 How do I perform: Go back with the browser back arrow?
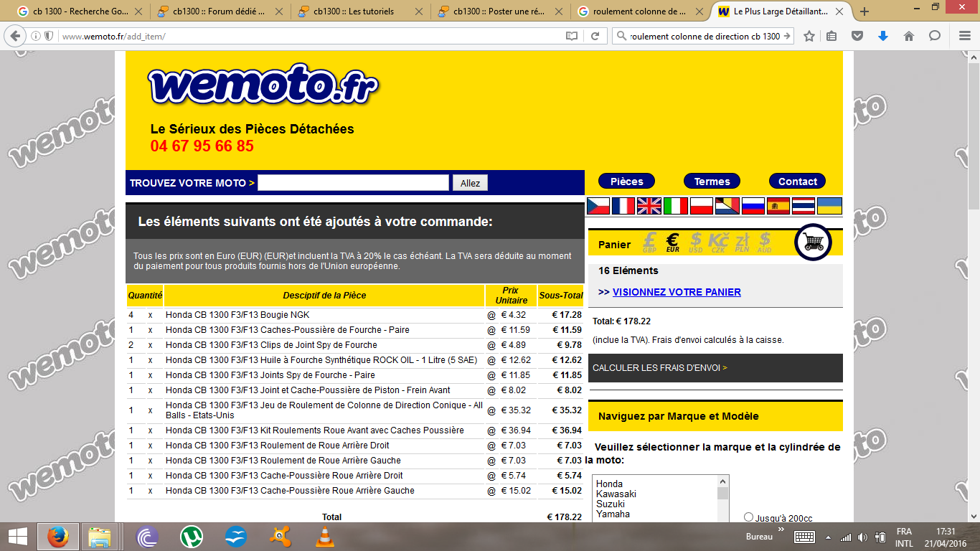tap(14, 36)
